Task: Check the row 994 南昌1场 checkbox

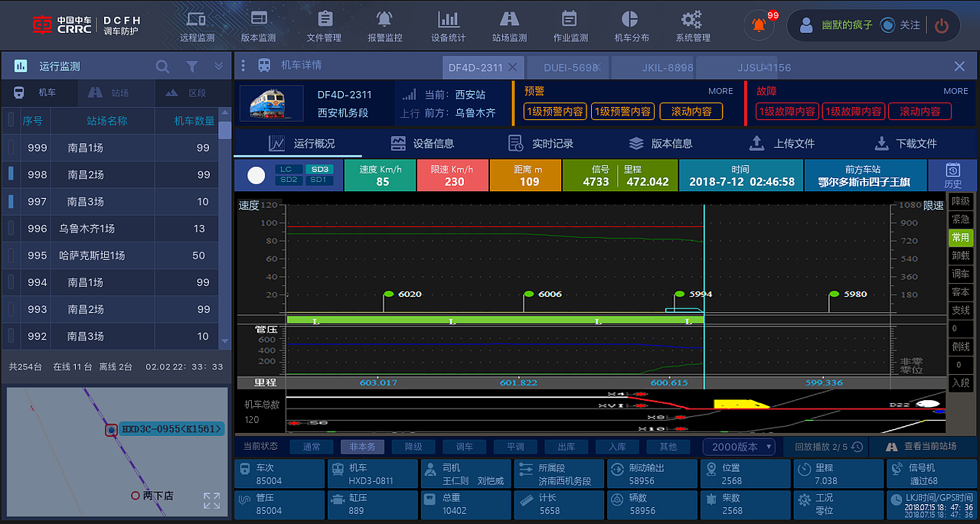Action: pos(11,282)
